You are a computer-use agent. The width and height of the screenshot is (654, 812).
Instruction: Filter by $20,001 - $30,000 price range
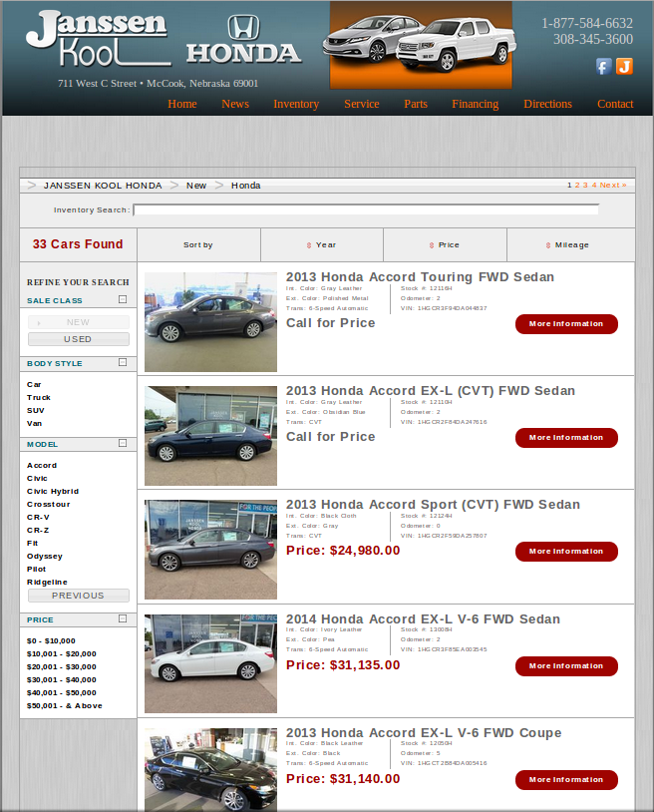click(62, 666)
